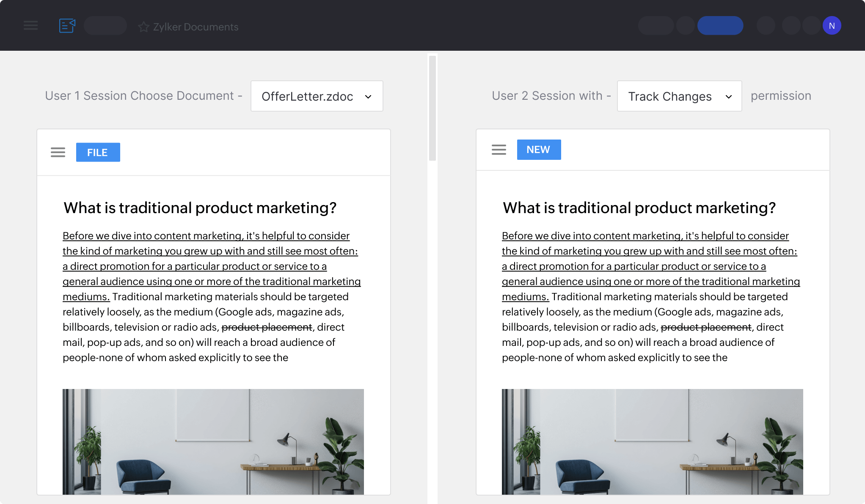Click the left document heading text
Viewport: 865px width, 504px height.
(x=200, y=208)
